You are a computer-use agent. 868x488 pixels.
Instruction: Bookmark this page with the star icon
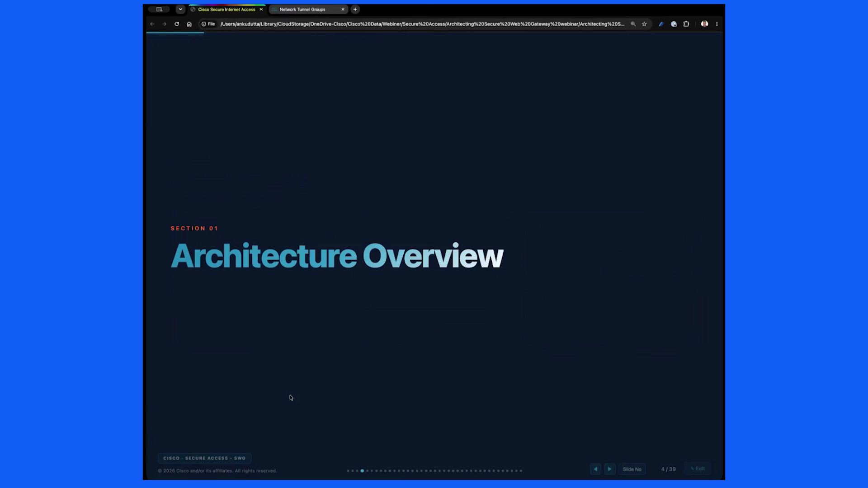644,24
